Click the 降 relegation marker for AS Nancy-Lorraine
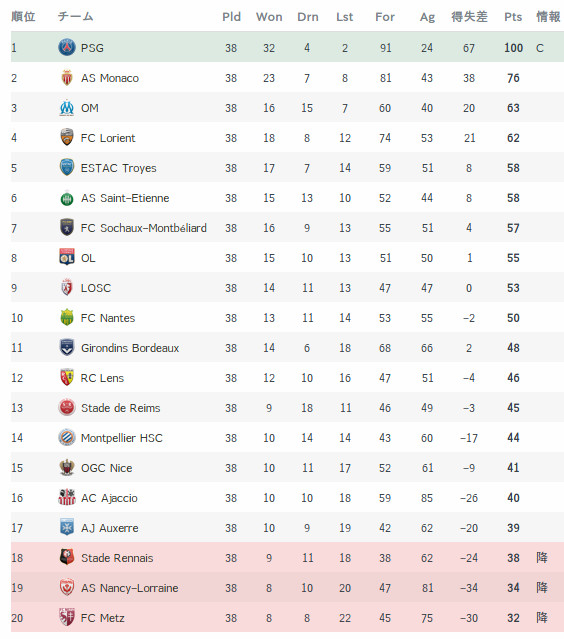 point(542,587)
